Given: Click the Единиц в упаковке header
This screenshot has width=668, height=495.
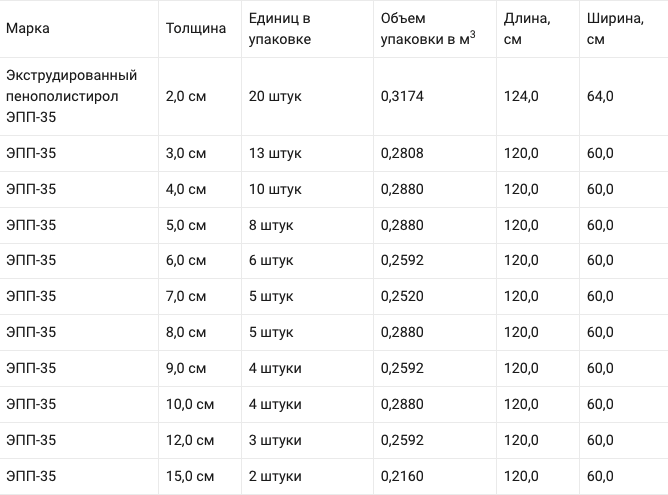Looking at the screenshot, I should pos(279,29).
